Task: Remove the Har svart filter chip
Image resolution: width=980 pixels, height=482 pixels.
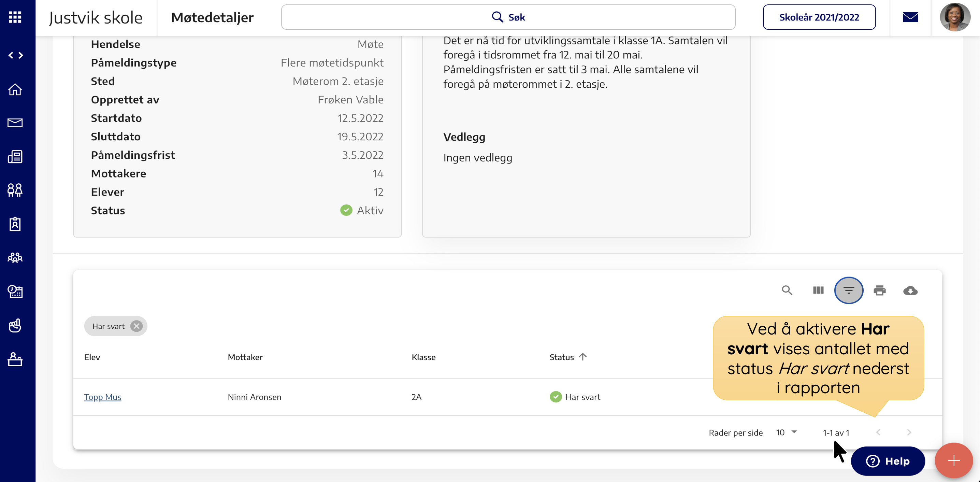Action: click(136, 326)
